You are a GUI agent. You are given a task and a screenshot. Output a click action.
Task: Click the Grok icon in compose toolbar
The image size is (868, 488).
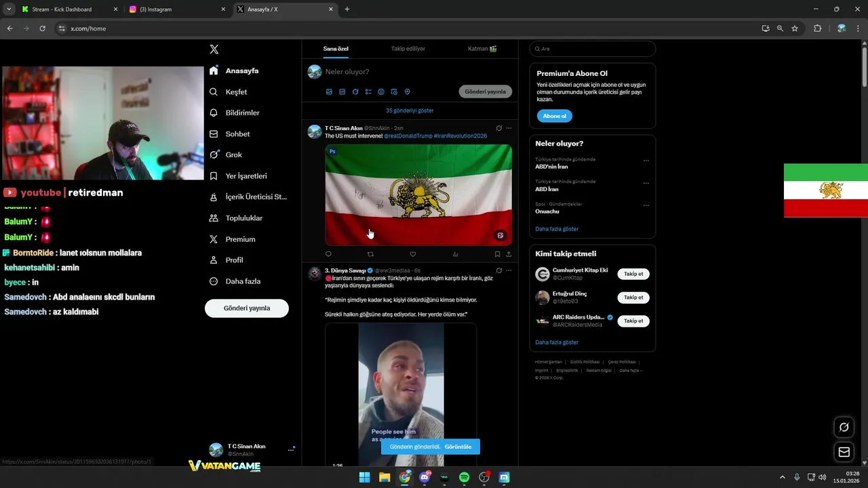355,91
